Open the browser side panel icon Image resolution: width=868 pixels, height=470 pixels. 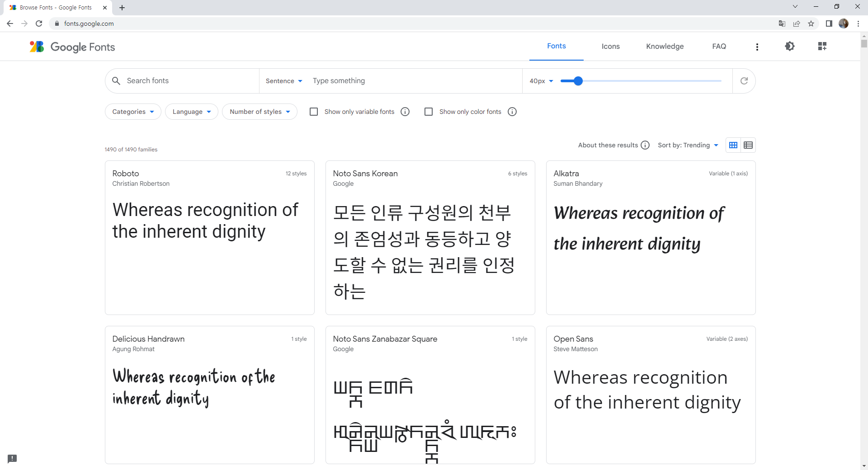[829, 23]
